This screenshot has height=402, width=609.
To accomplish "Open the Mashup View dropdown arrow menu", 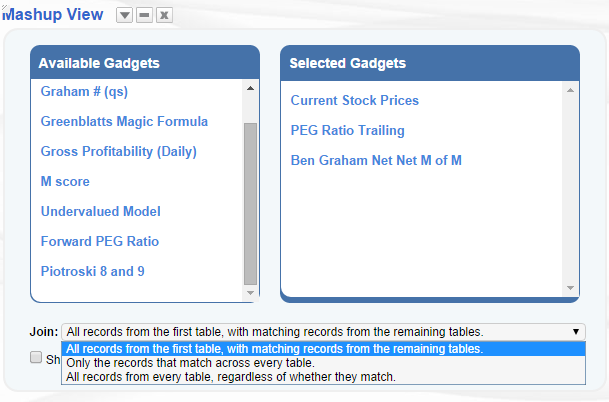I will tap(124, 15).
